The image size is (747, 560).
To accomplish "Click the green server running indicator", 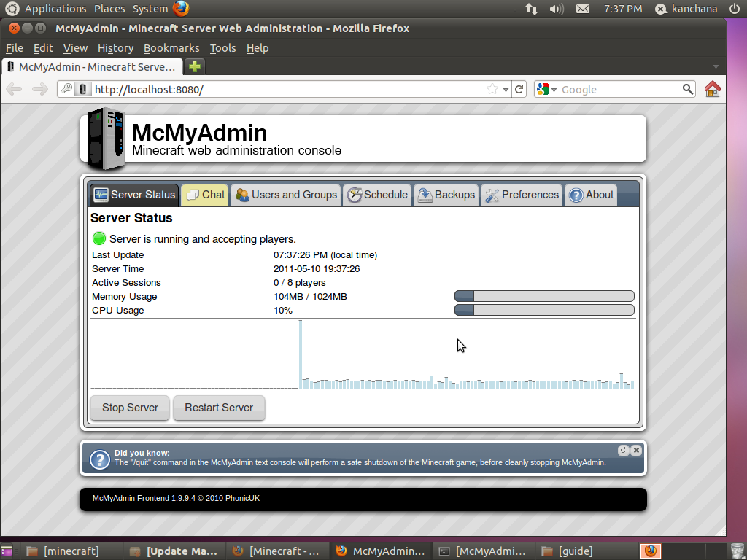I will [99, 238].
